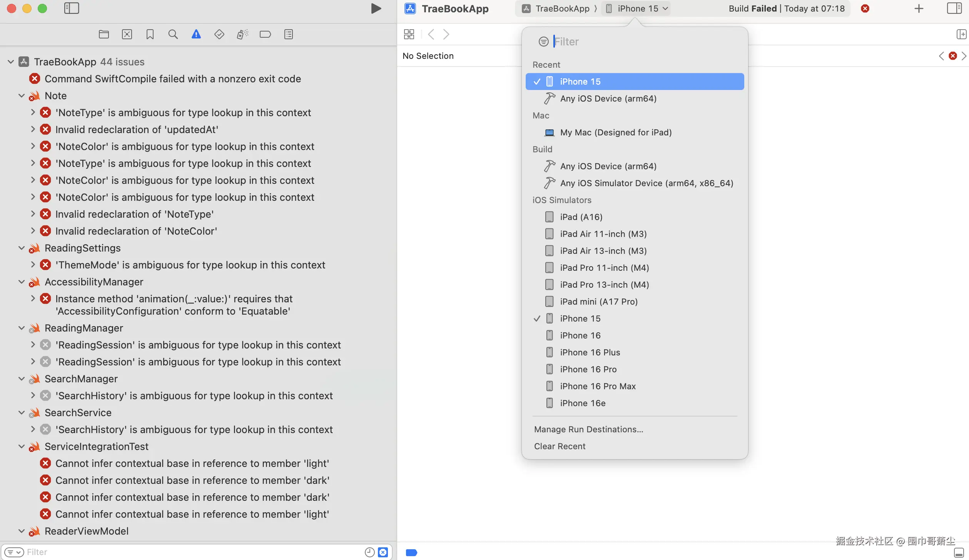Open the Report navigator icon
Image resolution: width=969 pixels, height=560 pixels.
(289, 35)
